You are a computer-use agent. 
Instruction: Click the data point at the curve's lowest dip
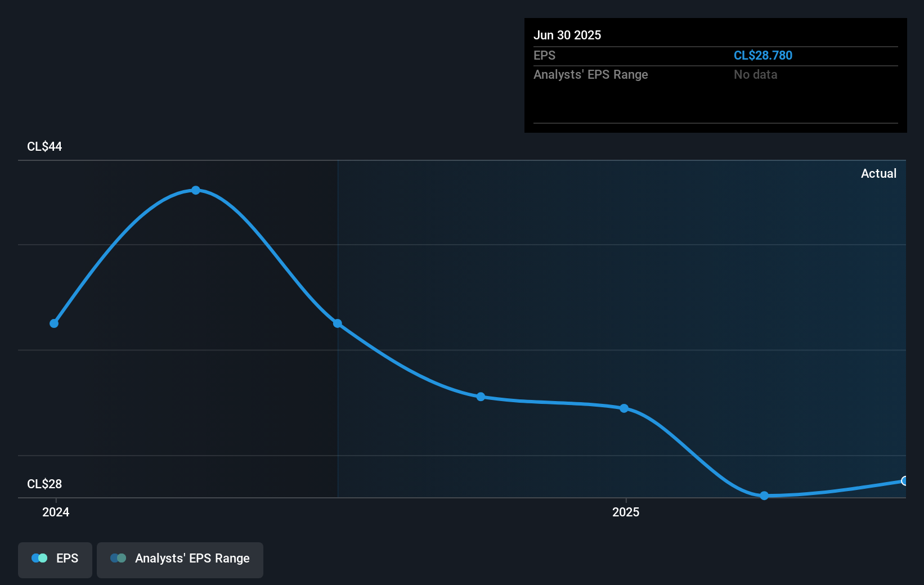[764, 496]
